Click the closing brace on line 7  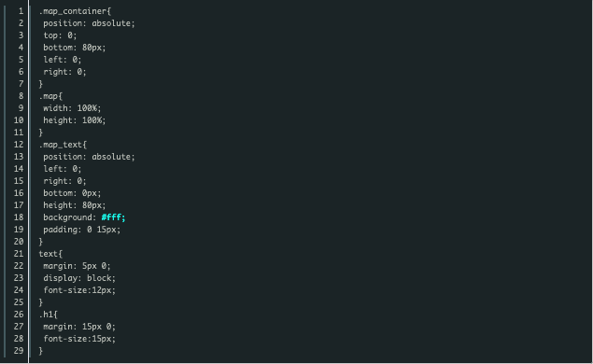pos(41,84)
